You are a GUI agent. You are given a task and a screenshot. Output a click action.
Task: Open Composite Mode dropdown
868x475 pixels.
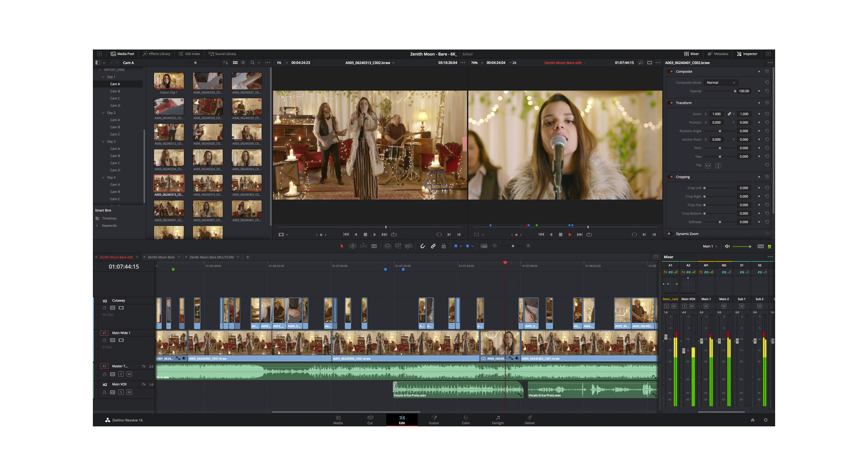click(x=720, y=82)
